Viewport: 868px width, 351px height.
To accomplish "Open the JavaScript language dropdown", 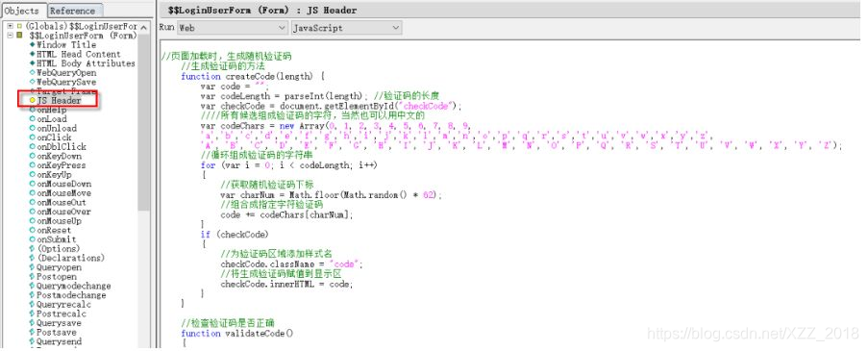I will (x=347, y=28).
